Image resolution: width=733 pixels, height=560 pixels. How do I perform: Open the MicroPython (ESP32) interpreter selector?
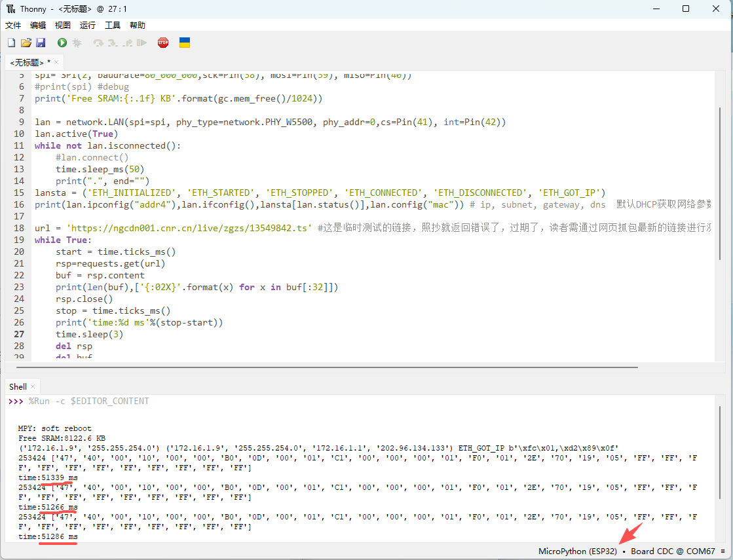pyautogui.click(x=577, y=551)
